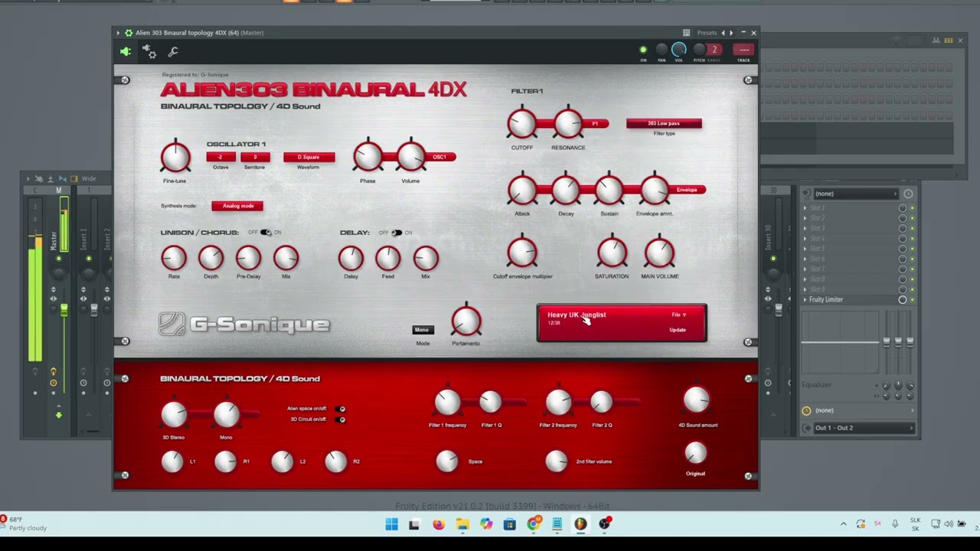Toggle UNISON / CHORUS off/on switch
The image size is (980, 551).
(266, 233)
